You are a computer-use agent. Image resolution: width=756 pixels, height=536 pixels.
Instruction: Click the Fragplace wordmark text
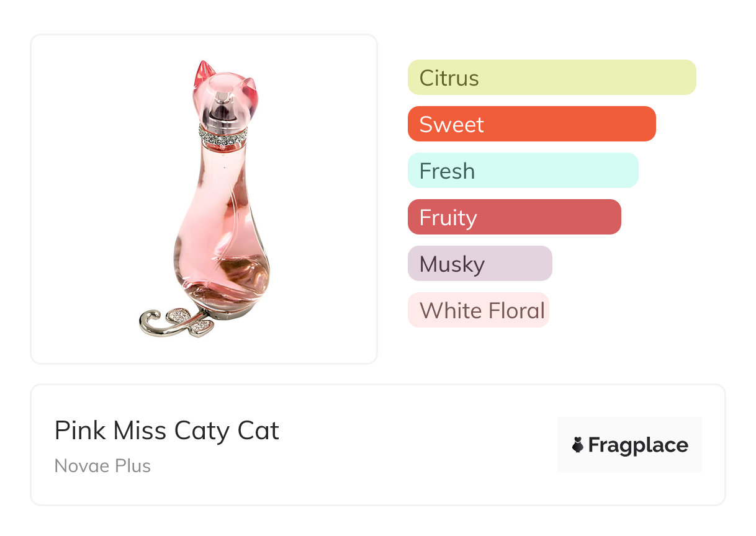click(x=638, y=445)
